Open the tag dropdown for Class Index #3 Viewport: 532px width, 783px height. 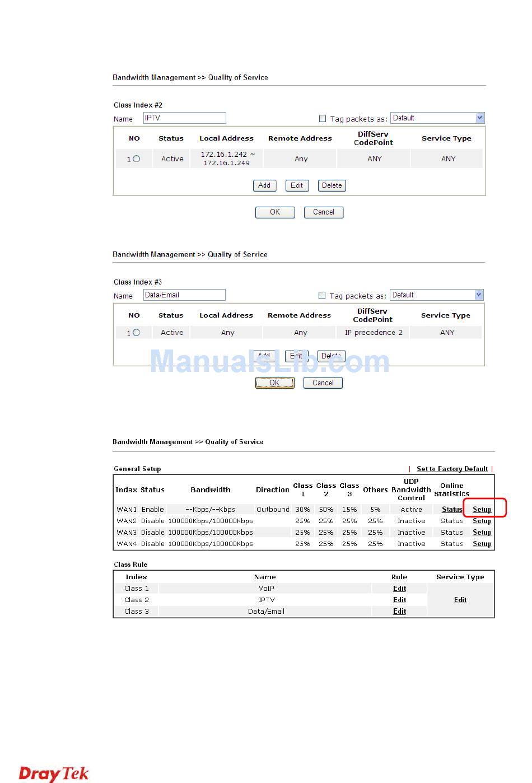tap(479, 295)
